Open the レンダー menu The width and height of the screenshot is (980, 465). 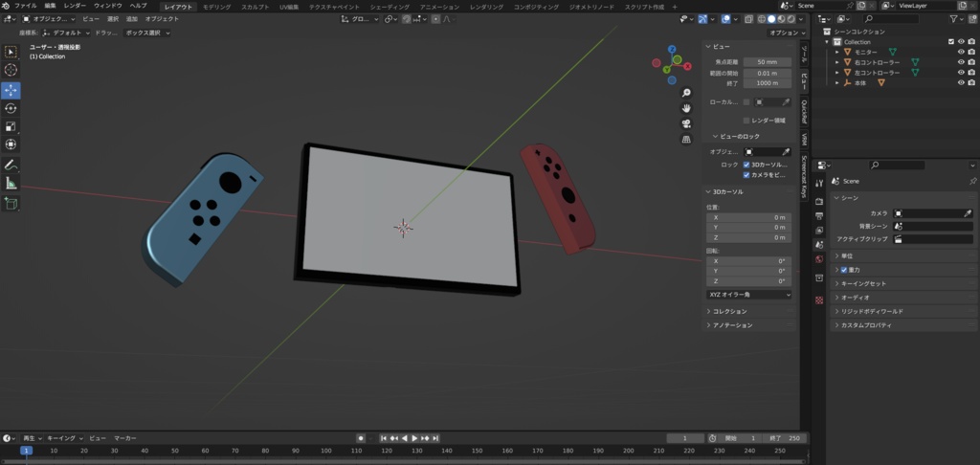click(75, 6)
